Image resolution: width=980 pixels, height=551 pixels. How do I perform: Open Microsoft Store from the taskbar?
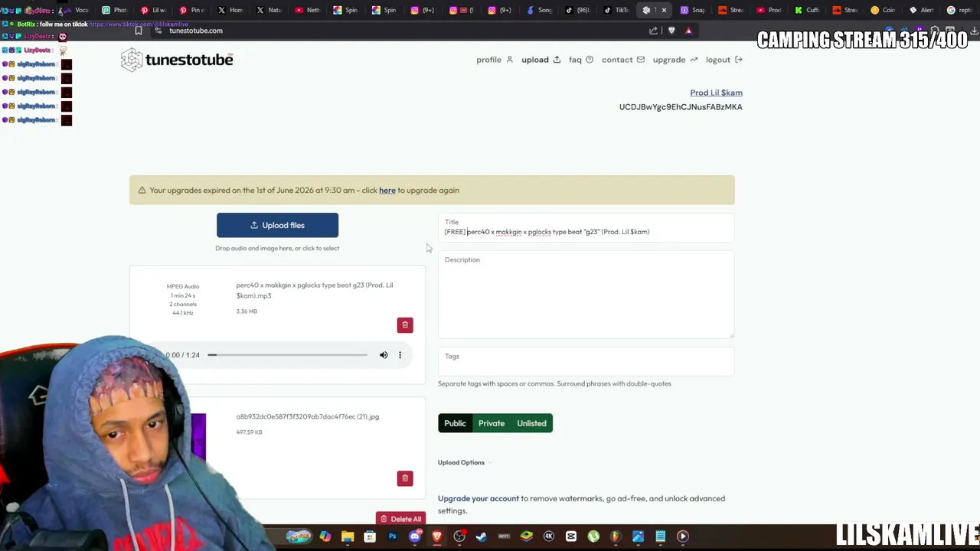click(370, 536)
